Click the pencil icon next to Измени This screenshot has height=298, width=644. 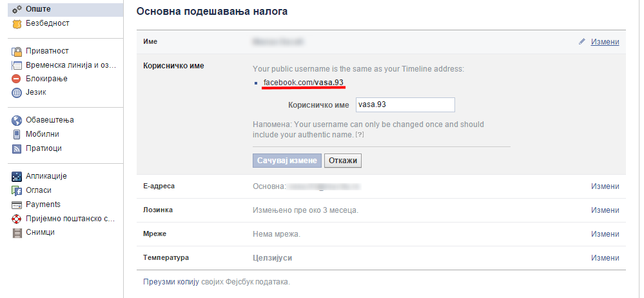tap(582, 41)
